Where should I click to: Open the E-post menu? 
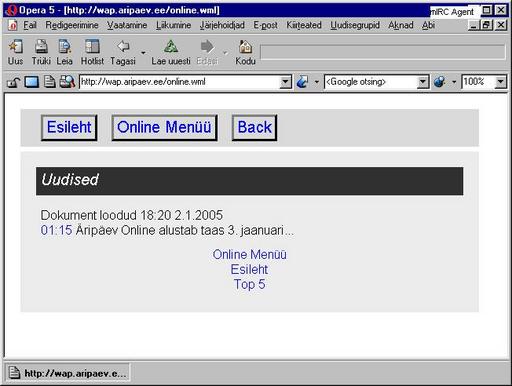(x=265, y=25)
